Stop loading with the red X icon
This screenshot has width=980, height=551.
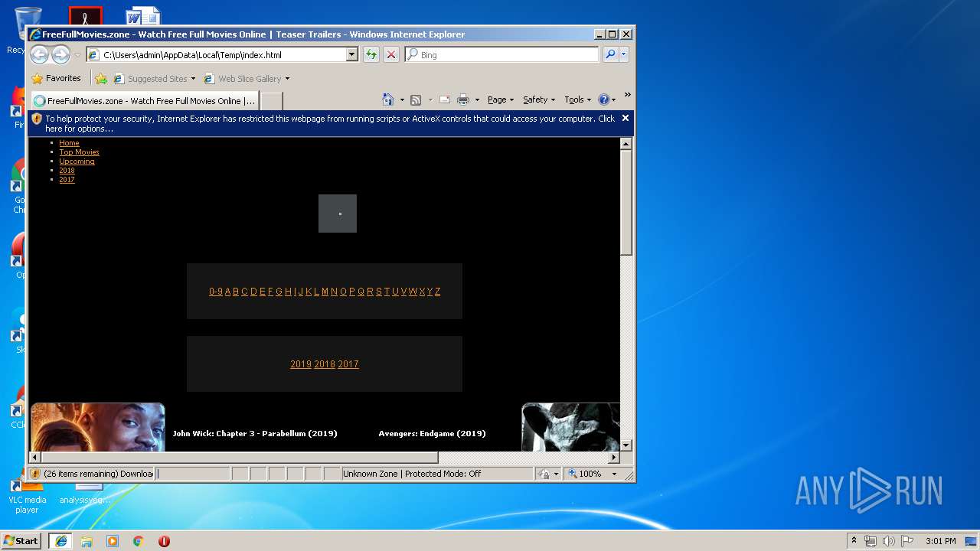(x=391, y=54)
